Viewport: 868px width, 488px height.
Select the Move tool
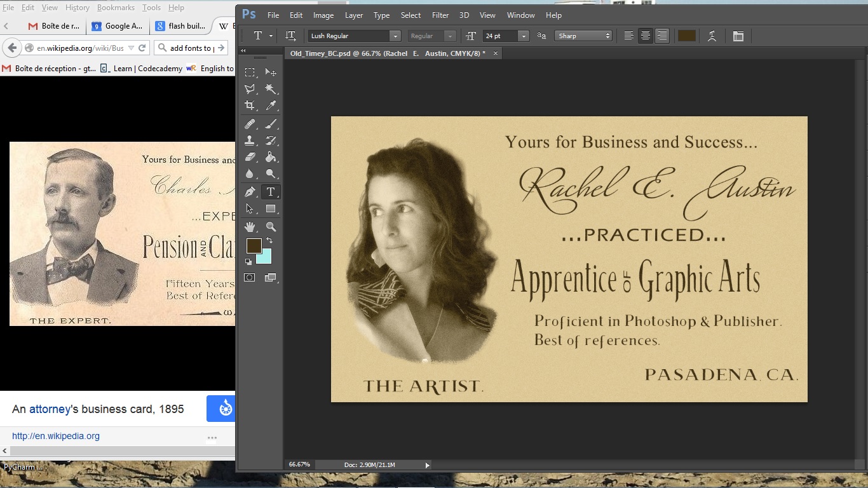coord(271,72)
